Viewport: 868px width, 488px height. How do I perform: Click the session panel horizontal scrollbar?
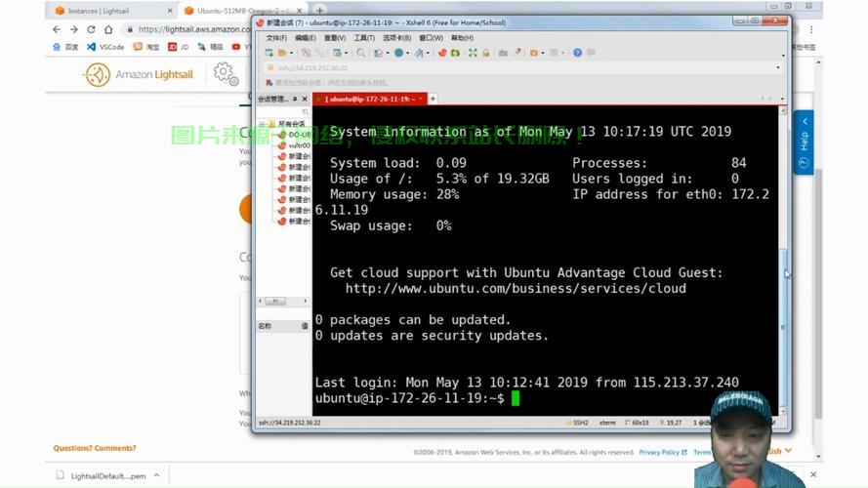click(276, 302)
